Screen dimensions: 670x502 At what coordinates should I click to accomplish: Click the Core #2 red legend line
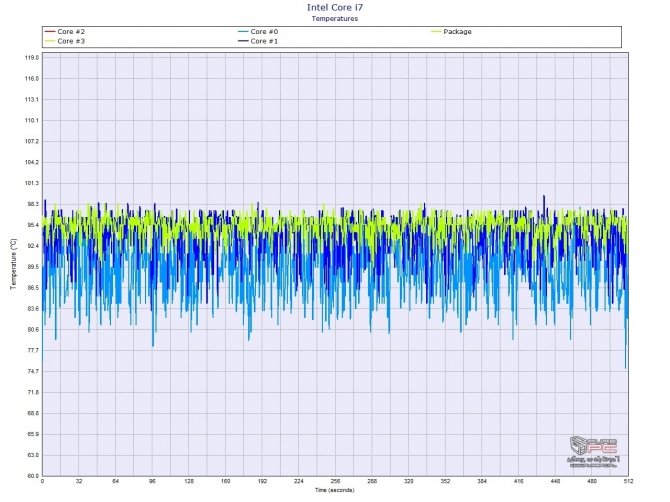[x=50, y=32]
